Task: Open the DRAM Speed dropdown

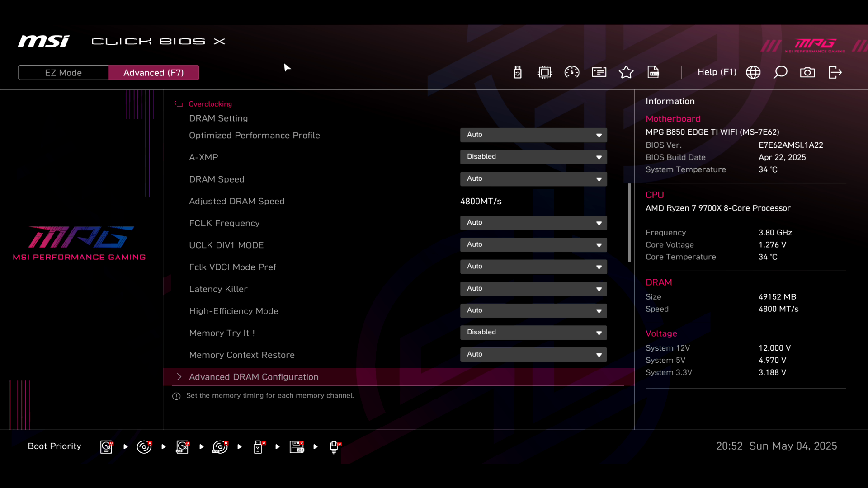Action: click(x=533, y=179)
